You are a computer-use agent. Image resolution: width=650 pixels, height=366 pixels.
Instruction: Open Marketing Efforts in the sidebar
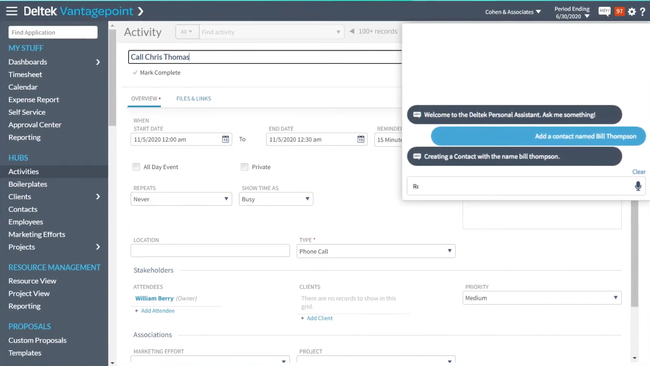(x=37, y=234)
